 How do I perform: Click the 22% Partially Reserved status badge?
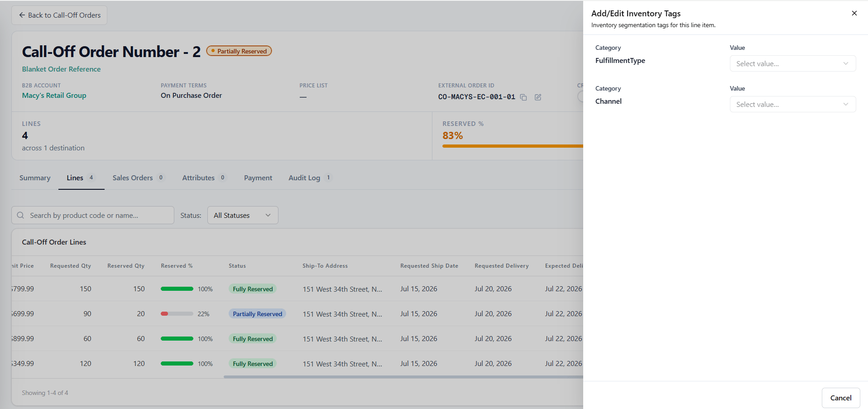coord(257,314)
